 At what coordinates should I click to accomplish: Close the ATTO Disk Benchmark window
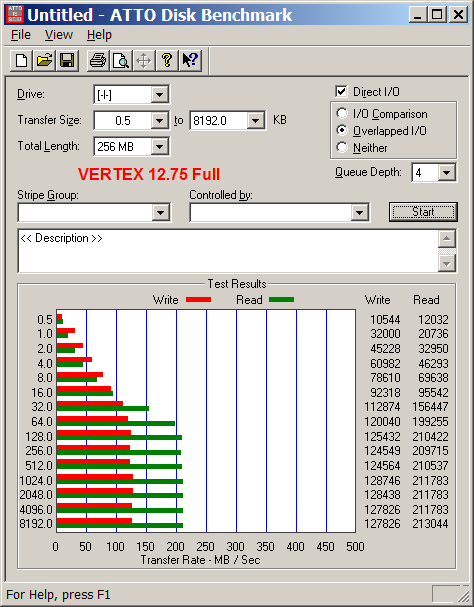tap(458, 15)
